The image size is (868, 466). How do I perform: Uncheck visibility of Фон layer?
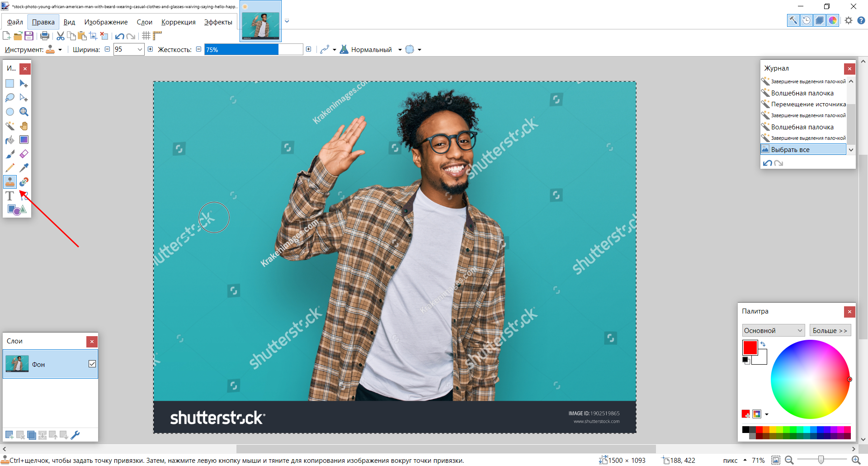click(92, 364)
